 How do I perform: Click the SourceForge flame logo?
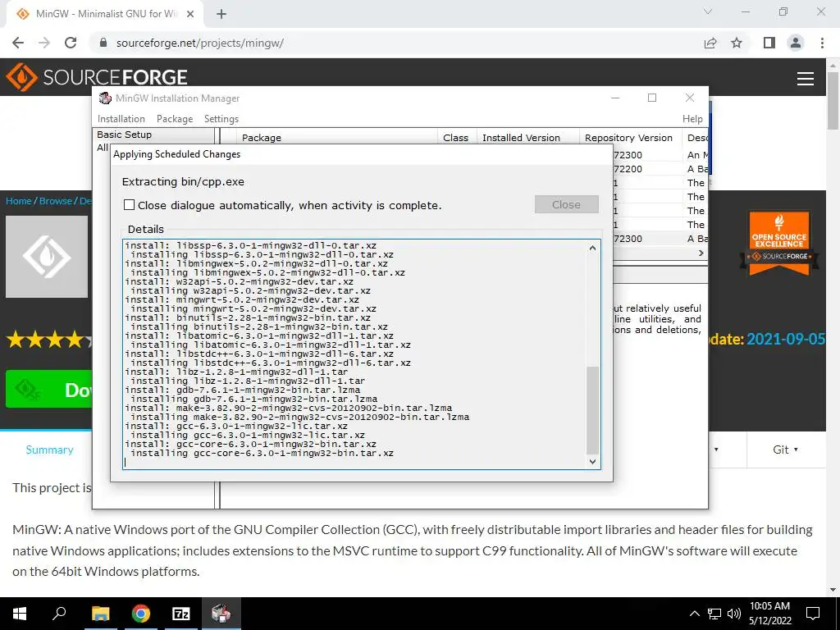click(x=21, y=77)
